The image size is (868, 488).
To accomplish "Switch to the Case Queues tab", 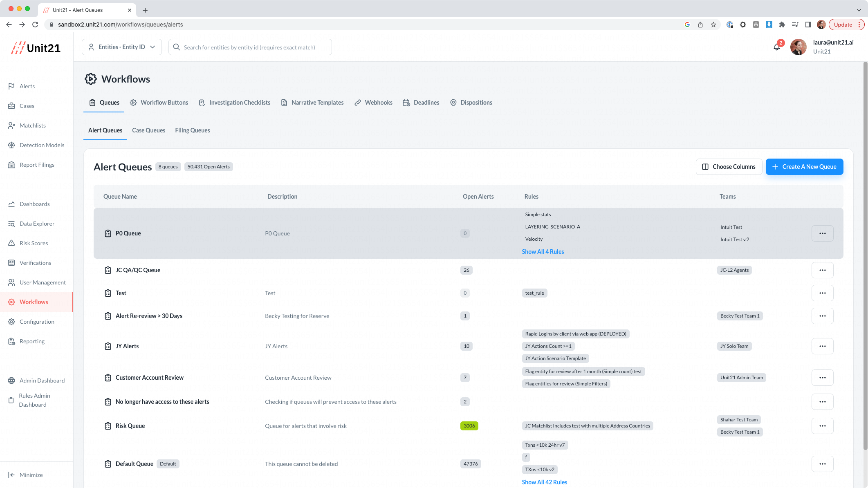I will (x=148, y=130).
